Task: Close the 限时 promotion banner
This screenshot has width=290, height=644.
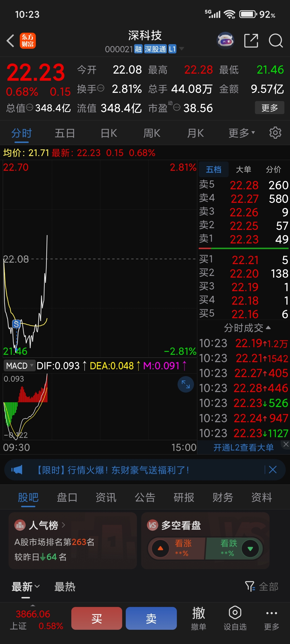Action: tap(272, 469)
